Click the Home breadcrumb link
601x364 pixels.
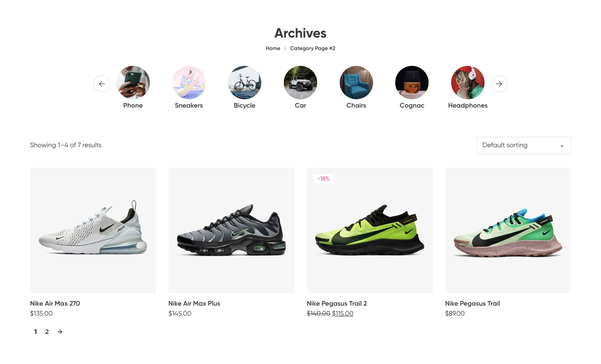click(x=273, y=48)
